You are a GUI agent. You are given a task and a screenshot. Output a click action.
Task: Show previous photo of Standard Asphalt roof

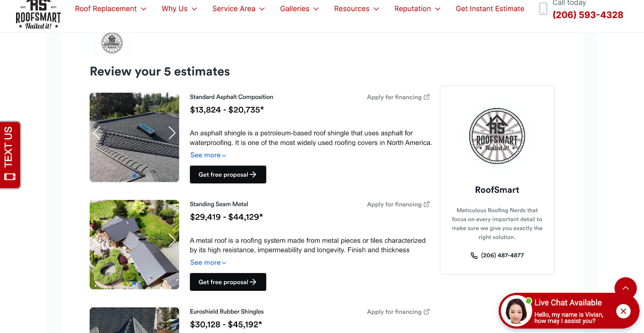click(x=97, y=133)
